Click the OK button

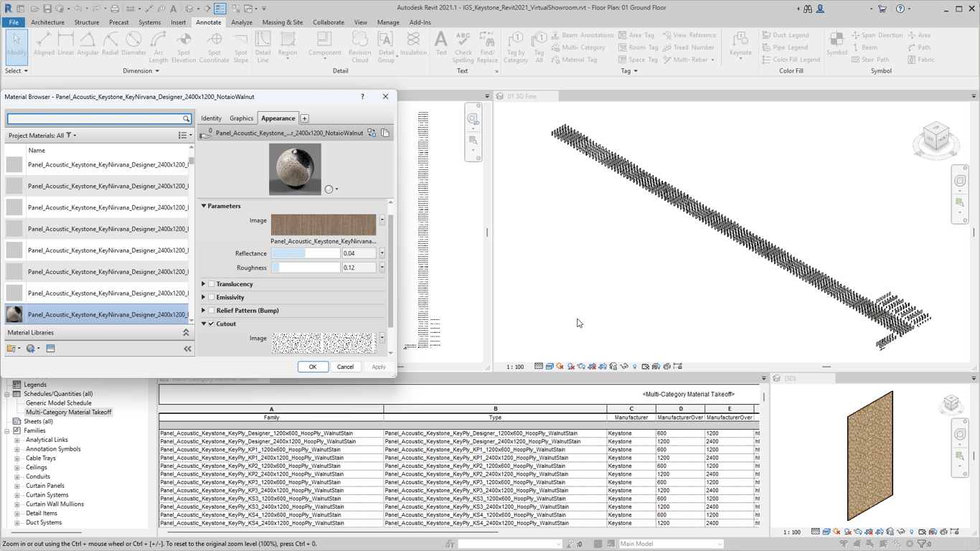312,367
